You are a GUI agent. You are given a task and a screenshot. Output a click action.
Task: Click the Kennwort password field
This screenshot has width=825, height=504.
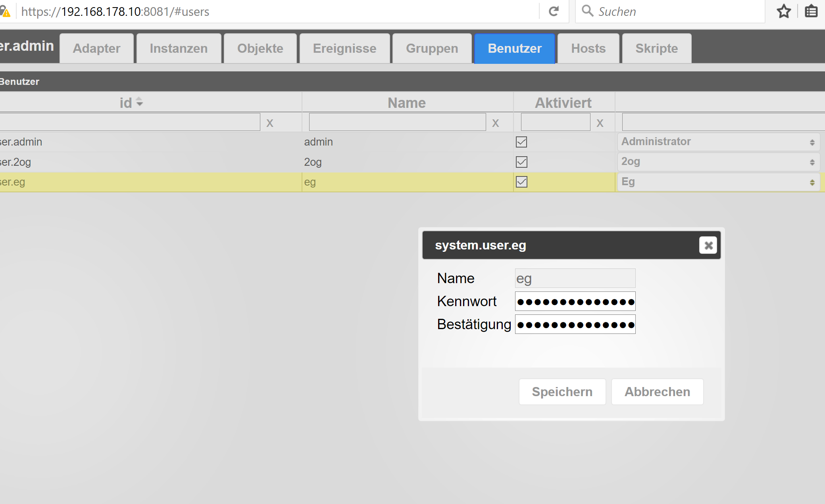pos(575,302)
